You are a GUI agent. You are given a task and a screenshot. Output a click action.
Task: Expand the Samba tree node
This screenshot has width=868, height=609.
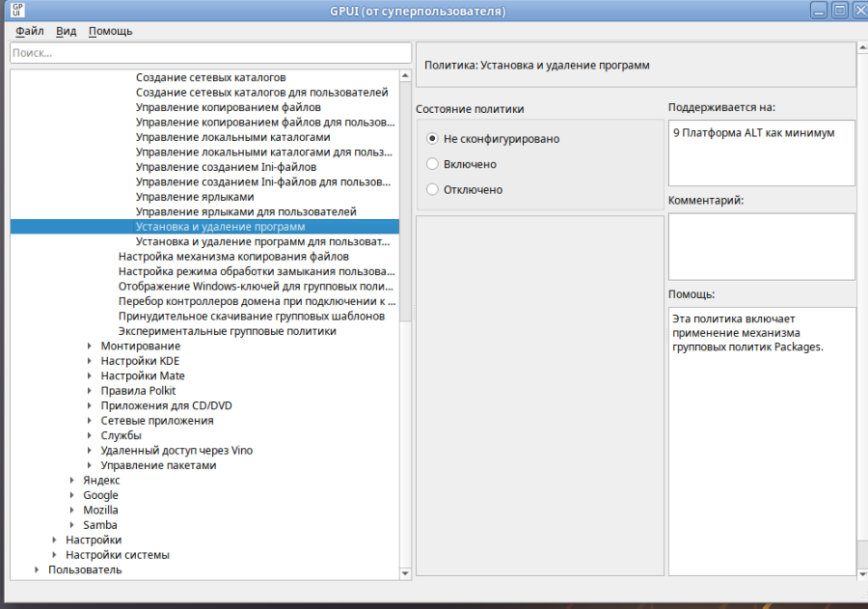tap(72, 525)
